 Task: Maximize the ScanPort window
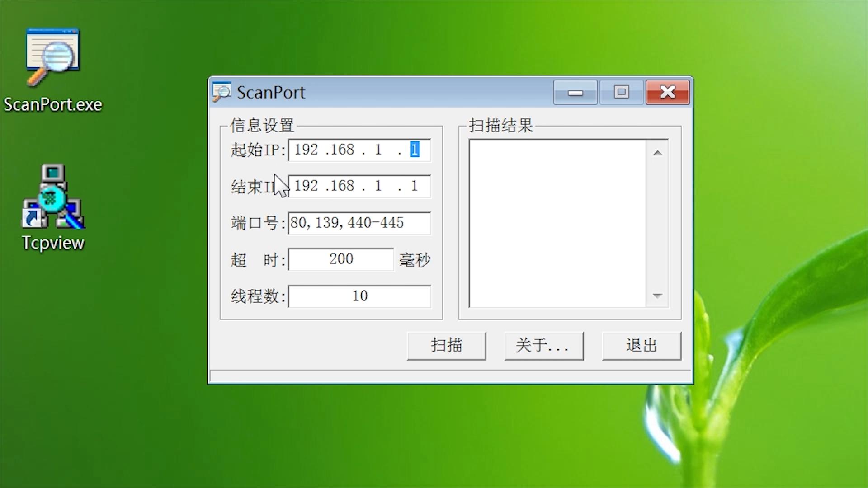(621, 92)
